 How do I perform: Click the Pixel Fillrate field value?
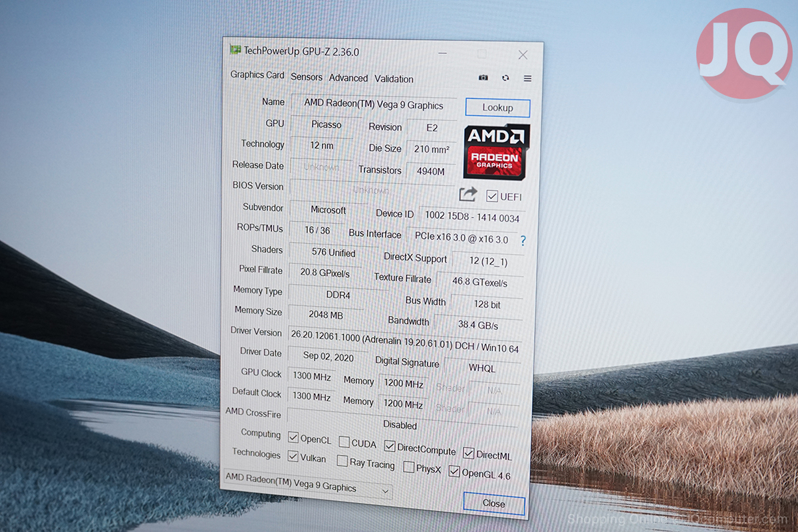tap(325, 273)
